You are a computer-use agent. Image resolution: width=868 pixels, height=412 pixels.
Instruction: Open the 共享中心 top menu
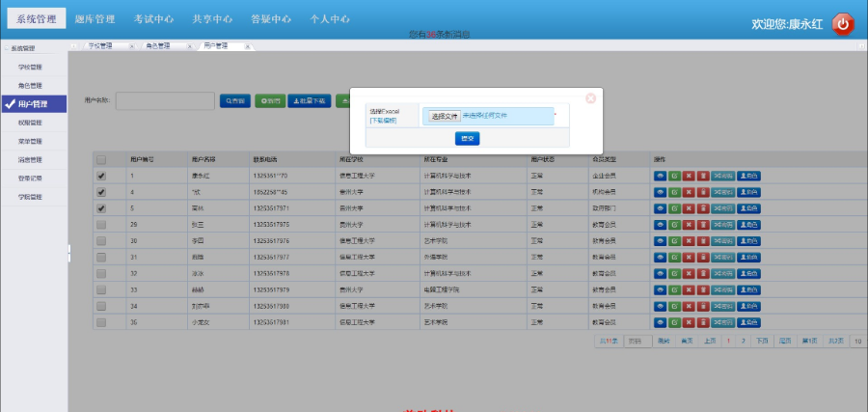coord(212,19)
